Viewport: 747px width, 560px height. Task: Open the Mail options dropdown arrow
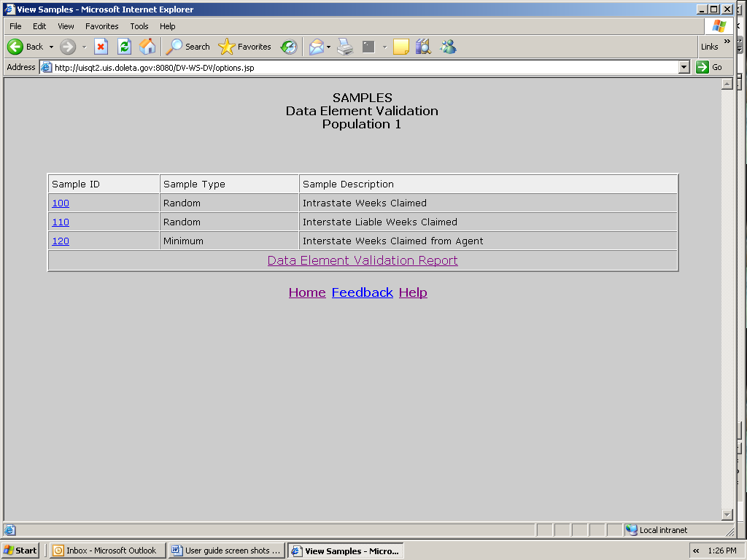329,47
